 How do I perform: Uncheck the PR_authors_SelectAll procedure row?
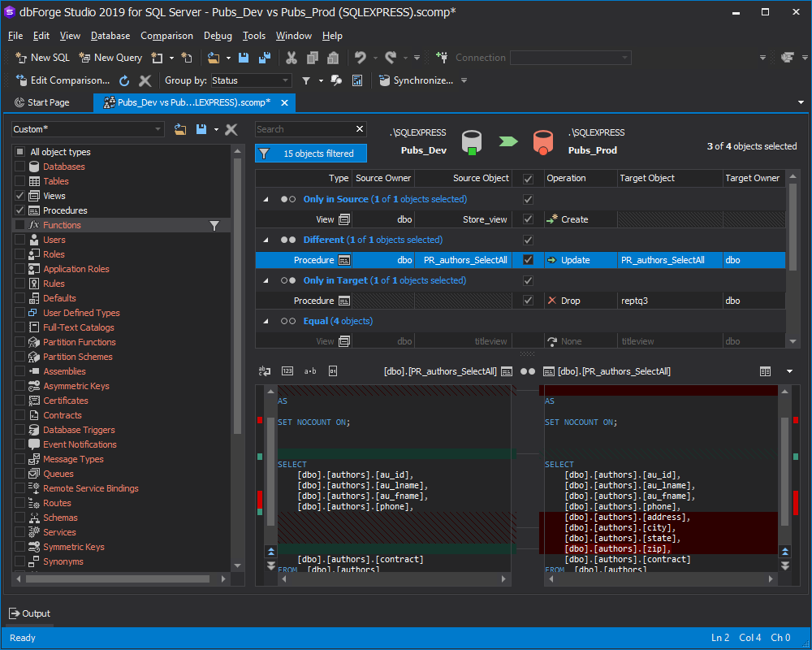click(529, 259)
